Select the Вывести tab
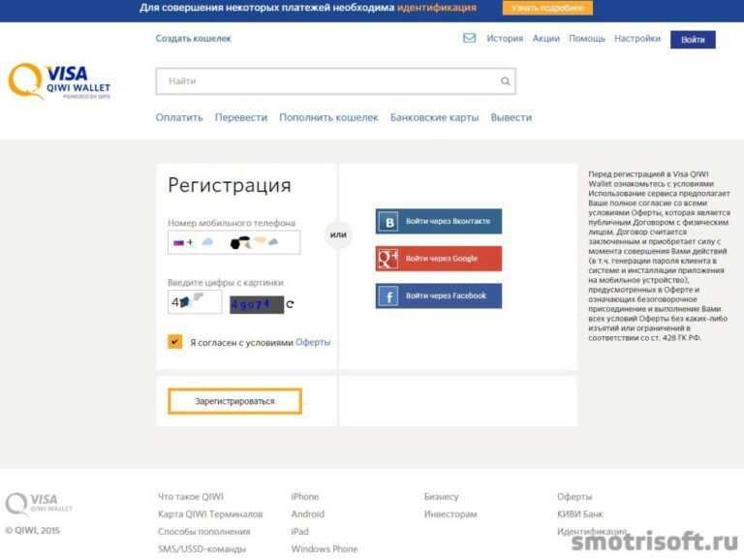This screenshot has height=560, width=744. [511, 117]
